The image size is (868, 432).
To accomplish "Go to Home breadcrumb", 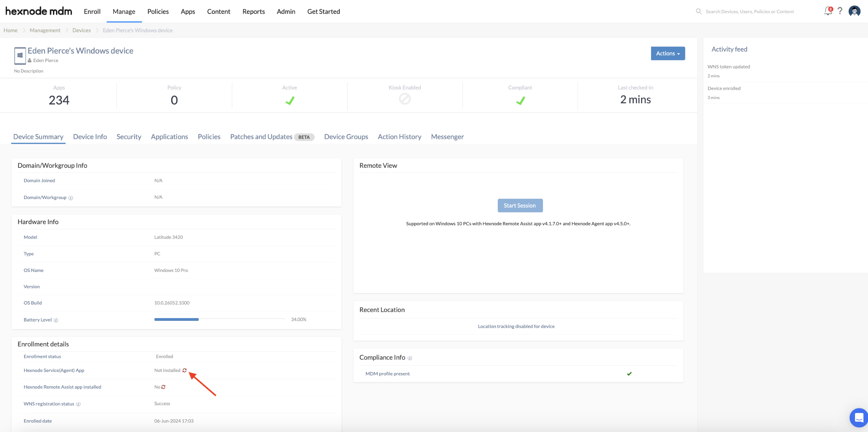I will (x=11, y=30).
